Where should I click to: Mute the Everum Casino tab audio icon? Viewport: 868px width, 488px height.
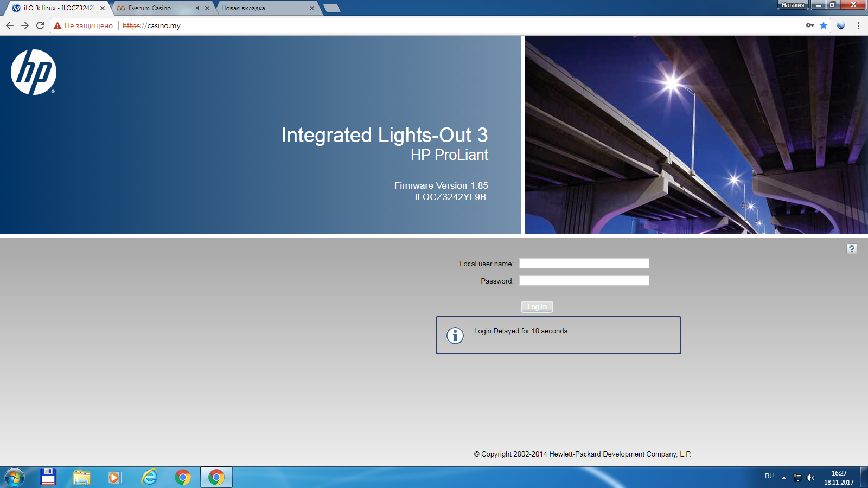(x=199, y=8)
